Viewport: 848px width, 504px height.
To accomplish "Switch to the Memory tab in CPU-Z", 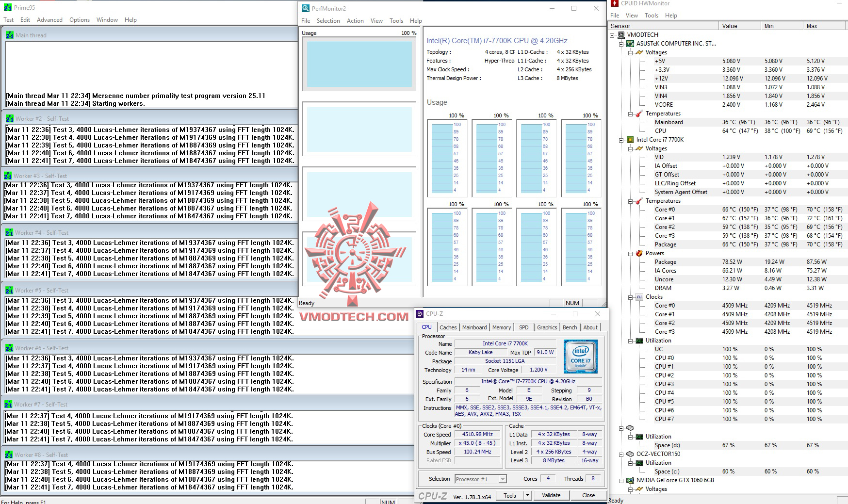I will click(502, 327).
